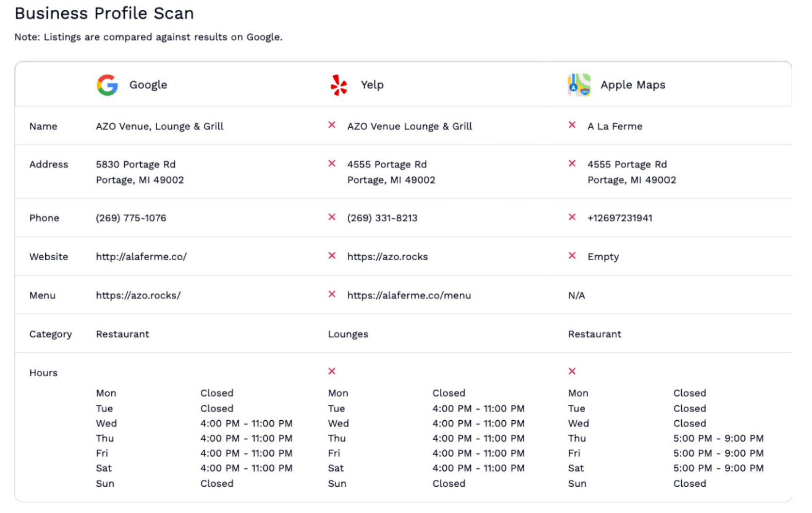Viewport: 812px width, 513px height.
Task: Select the Google column header label
Action: point(148,85)
